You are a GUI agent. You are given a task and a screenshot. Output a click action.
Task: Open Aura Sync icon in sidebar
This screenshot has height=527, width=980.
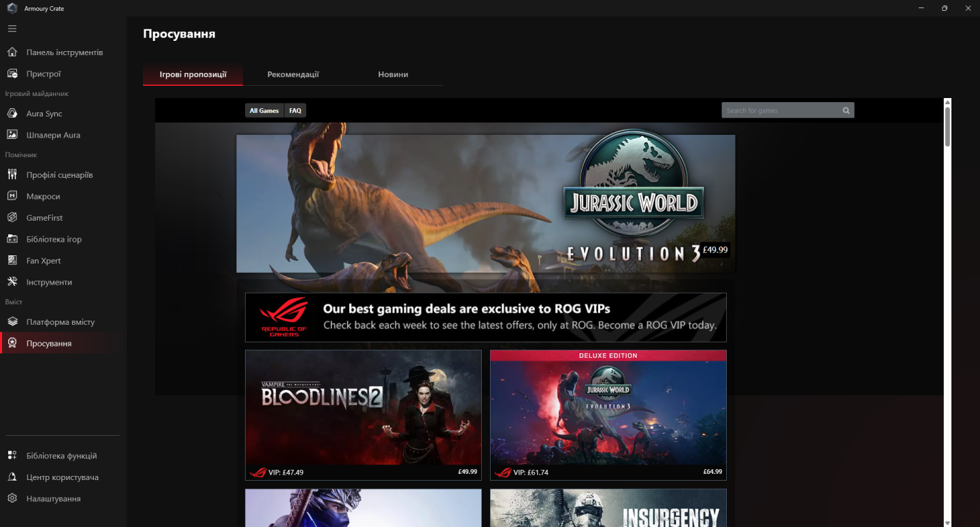coord(12,114)
